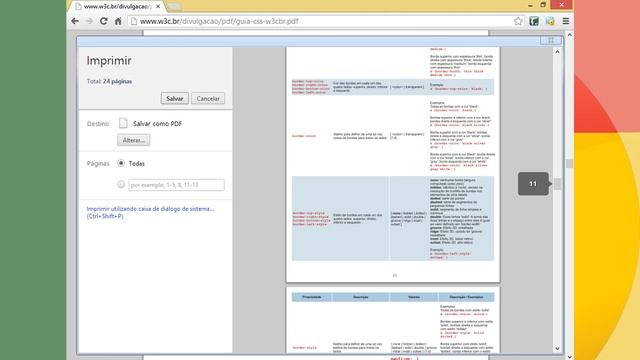Click the 'Salvar como PDF' destination text
Image resolution: width=640 pixels, height=360 pixels.
tap(157, 124)
